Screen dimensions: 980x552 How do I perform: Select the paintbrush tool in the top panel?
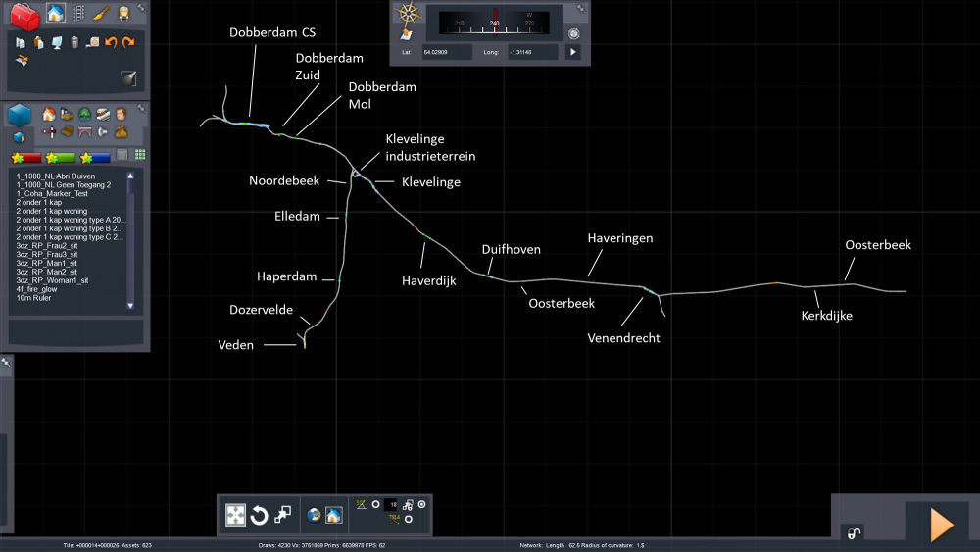(100, 14)
